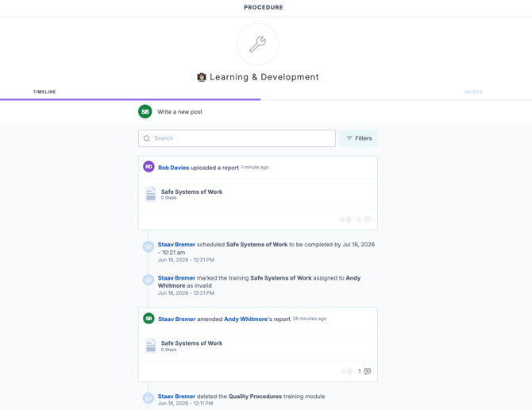The image size is (532, 410).
Task: Open Safe Systems of Work in amended report
Action: click(191, 343)
